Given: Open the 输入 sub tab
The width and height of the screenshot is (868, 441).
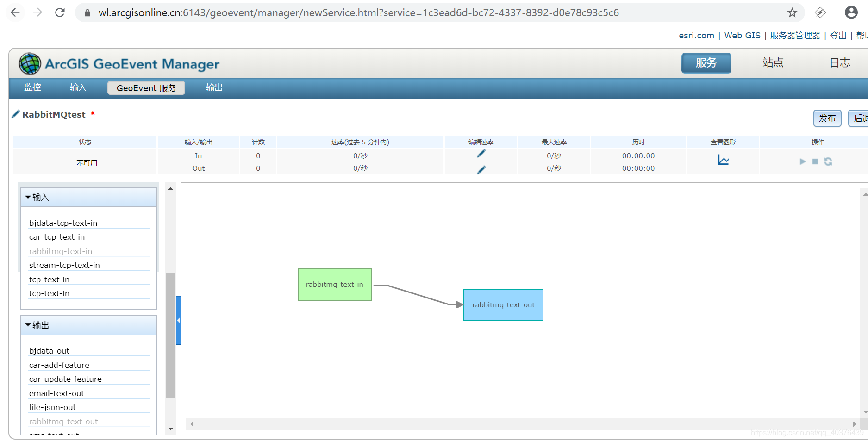Looking at the screenshot, I should 78,87.
